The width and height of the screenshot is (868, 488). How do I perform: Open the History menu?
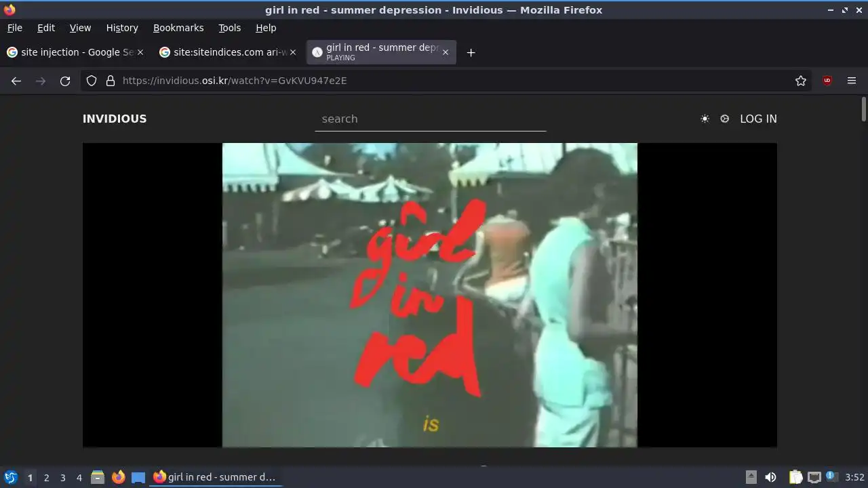pos(122,28)
